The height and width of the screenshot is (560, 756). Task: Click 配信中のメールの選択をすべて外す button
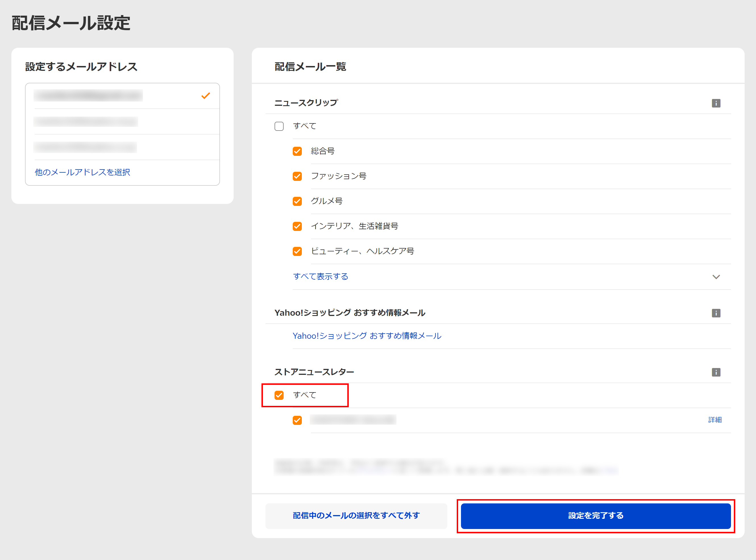[x=356, y=516]
